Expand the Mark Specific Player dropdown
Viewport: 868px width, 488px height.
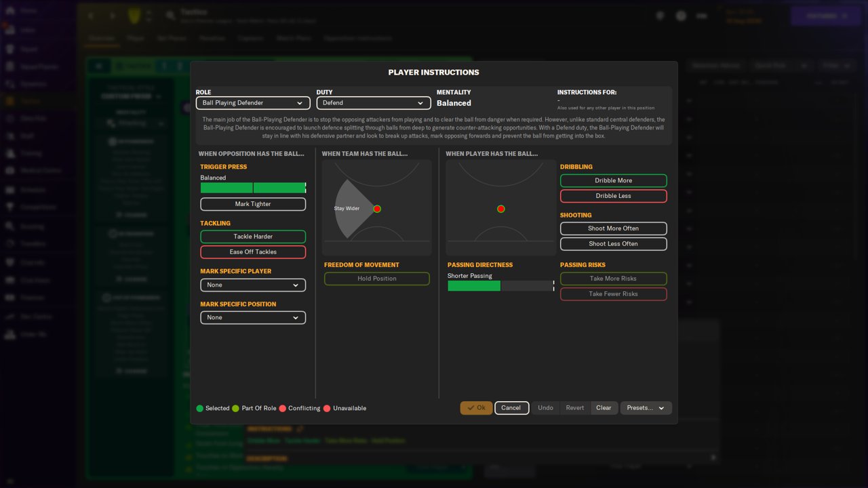[x=253, y=285]
